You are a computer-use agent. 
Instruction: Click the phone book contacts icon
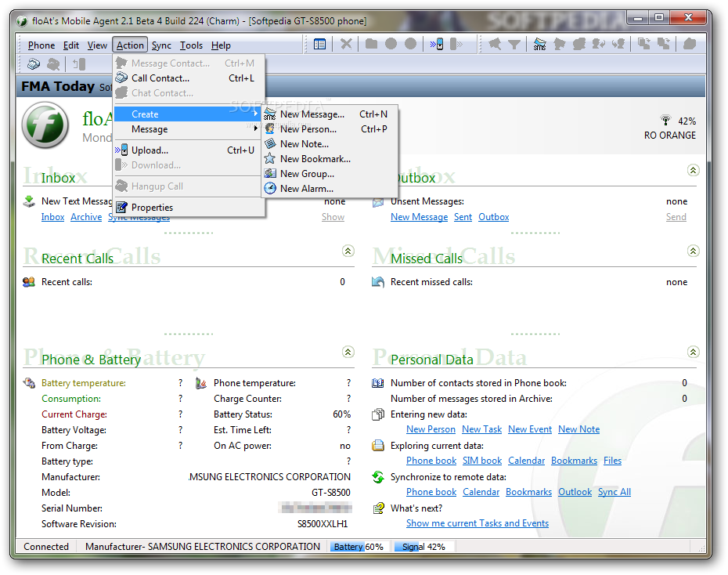click(x=378, y=383)
